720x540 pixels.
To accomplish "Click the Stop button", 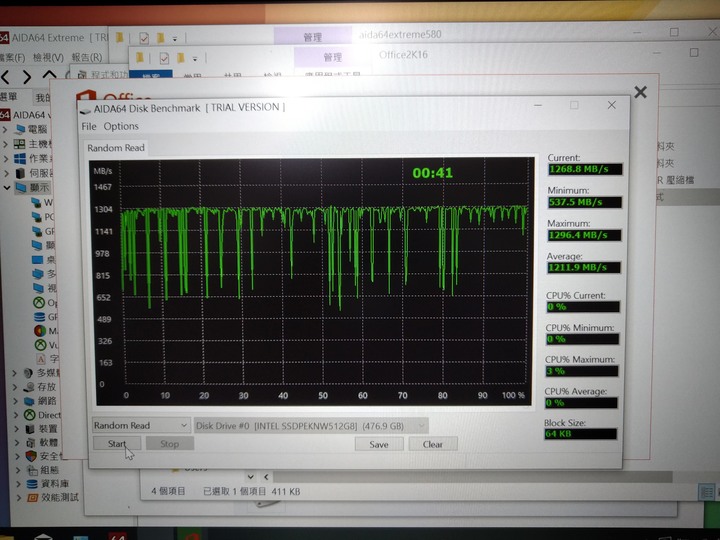I will click(169, 444).
